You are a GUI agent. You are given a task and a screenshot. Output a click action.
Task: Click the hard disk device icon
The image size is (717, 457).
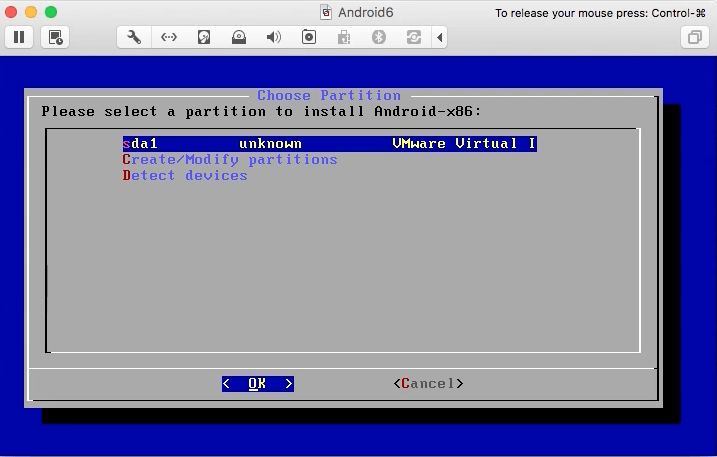click(x=204, y=37)
